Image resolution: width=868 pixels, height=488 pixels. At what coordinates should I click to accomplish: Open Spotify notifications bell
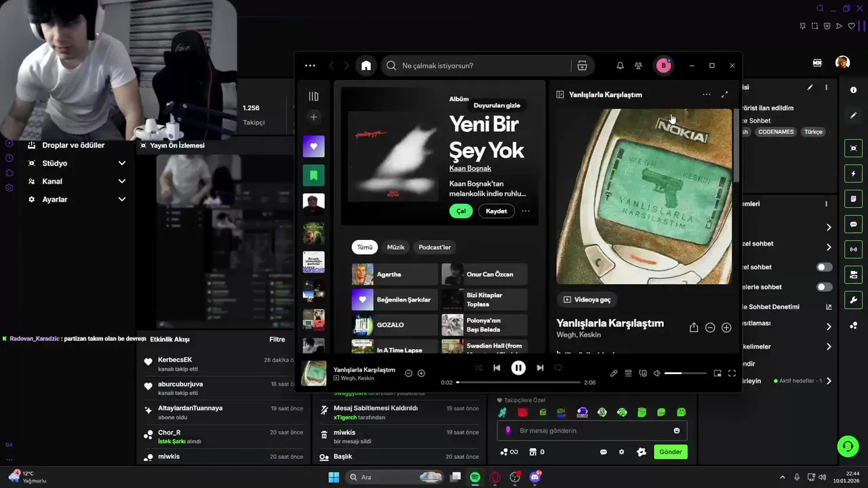coord(620,66)
